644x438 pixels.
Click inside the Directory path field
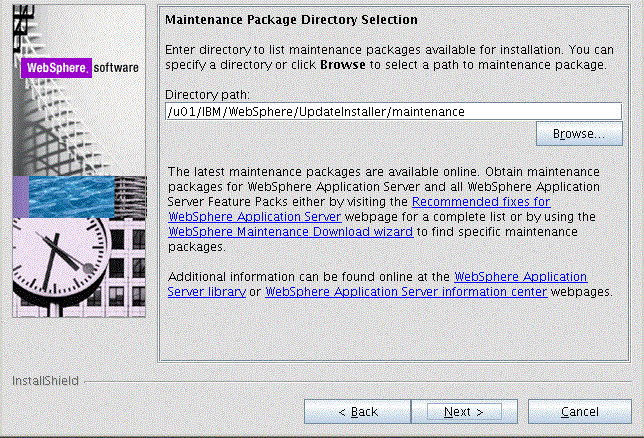(x=393, y=111)
